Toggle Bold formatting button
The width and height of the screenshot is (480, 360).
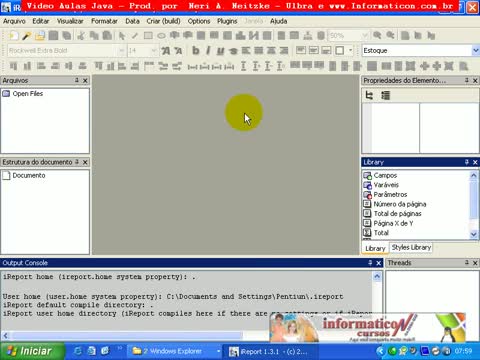pos(196,51)
